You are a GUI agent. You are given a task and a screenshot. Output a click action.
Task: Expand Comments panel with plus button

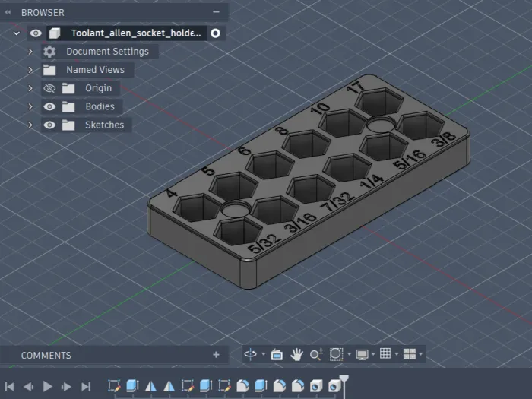[216, 355]
